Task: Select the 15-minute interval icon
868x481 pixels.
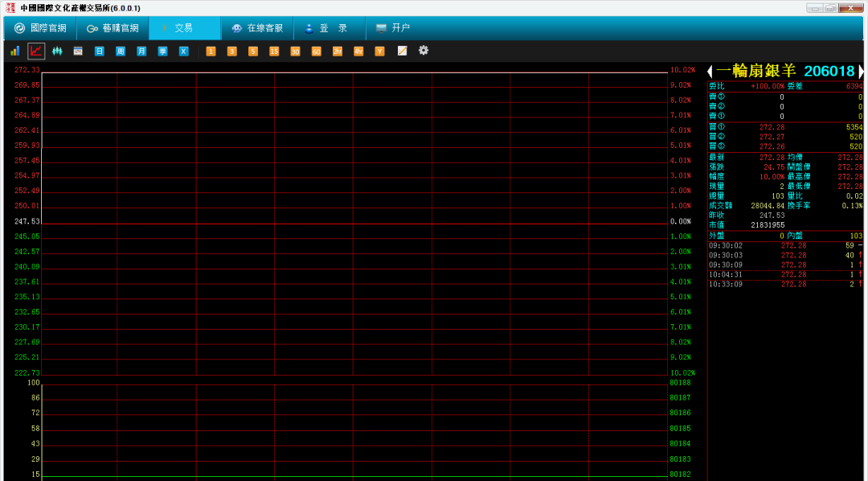Action: tap(274, 51)
